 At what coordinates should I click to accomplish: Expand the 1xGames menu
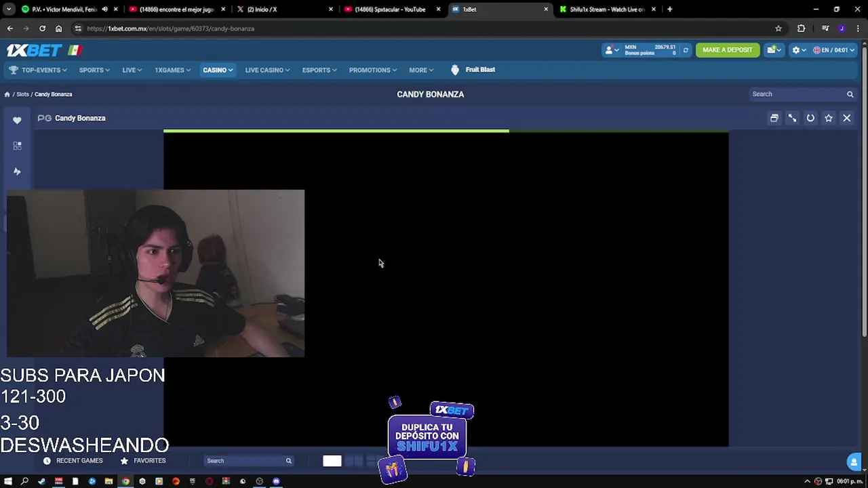point(172,70)
